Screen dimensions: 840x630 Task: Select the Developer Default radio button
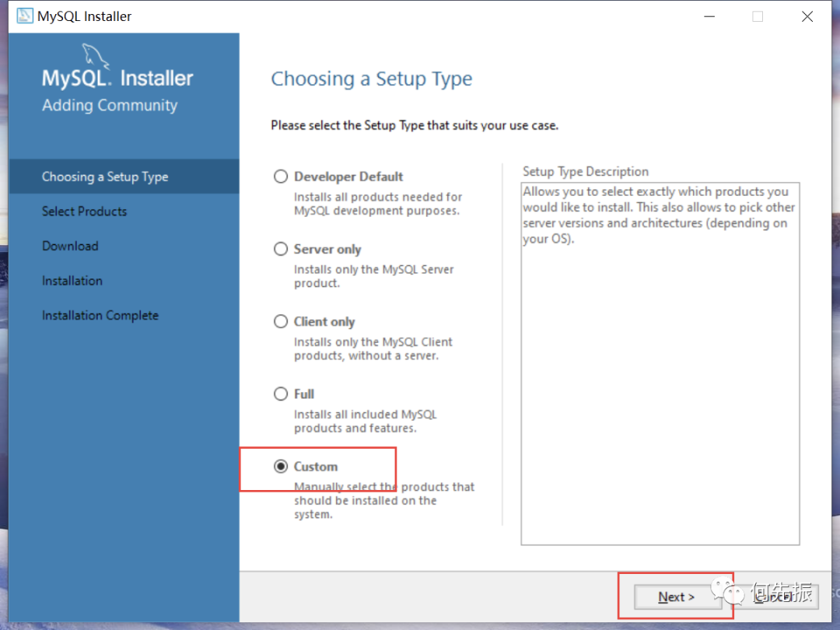tap(281, 177)
